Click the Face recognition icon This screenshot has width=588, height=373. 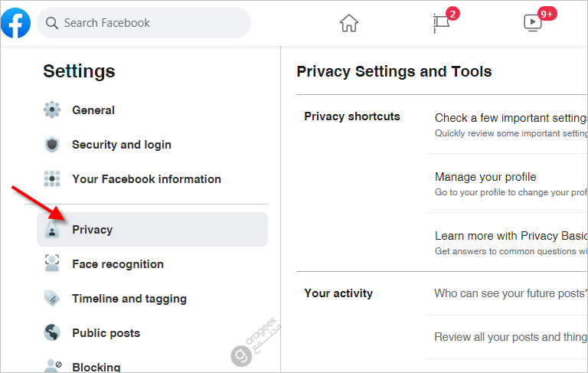tap(52, 263)
